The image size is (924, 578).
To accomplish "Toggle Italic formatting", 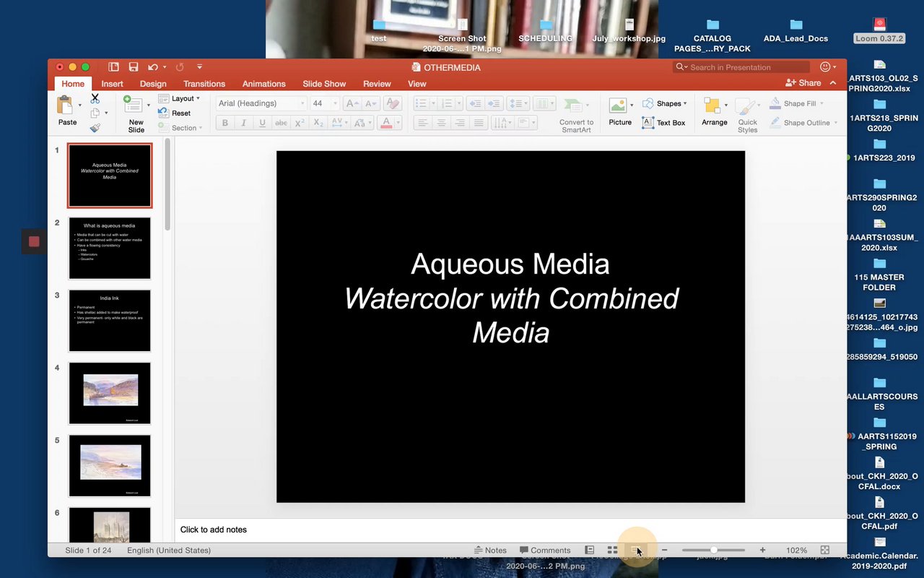I will click(x=244, y=123).
